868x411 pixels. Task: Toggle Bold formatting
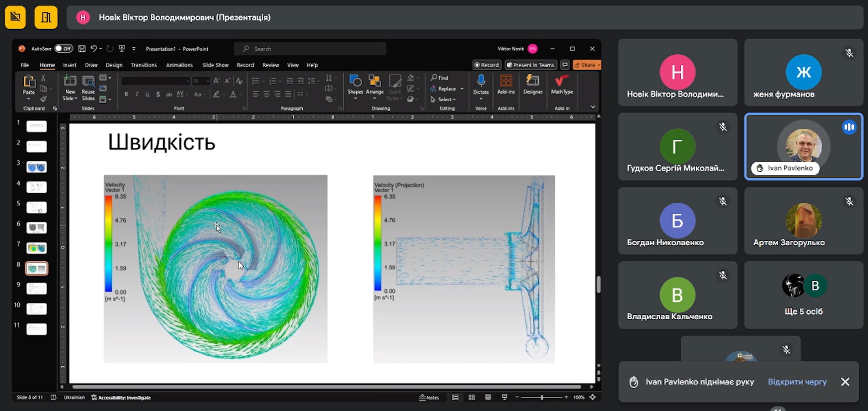coord(126,94)
